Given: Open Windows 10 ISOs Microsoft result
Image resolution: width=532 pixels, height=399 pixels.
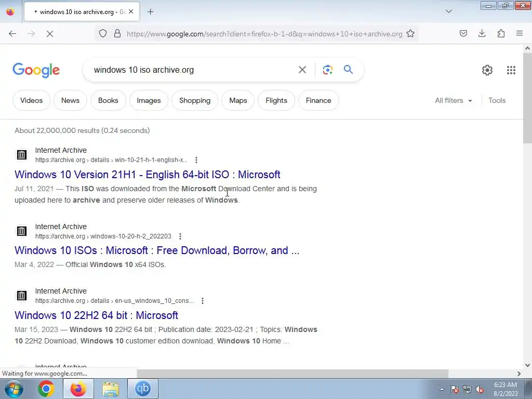Looking at the screenshot, I should [157, 250].
